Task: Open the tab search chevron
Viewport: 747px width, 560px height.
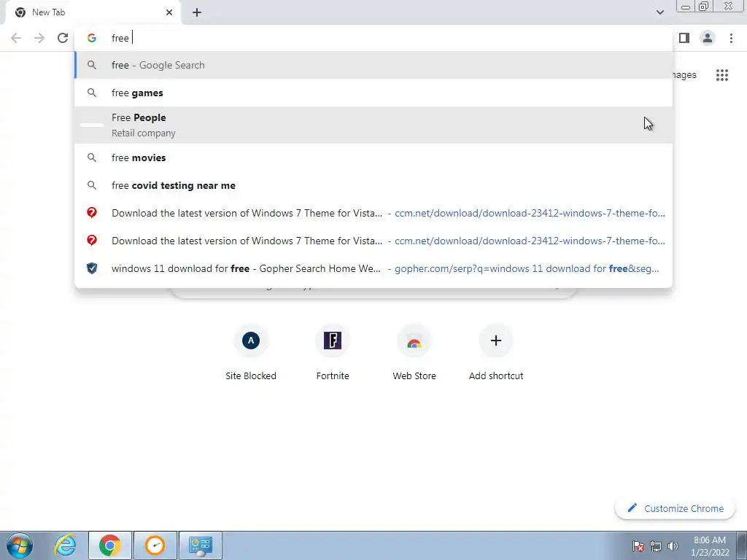Action: point(659,12)
